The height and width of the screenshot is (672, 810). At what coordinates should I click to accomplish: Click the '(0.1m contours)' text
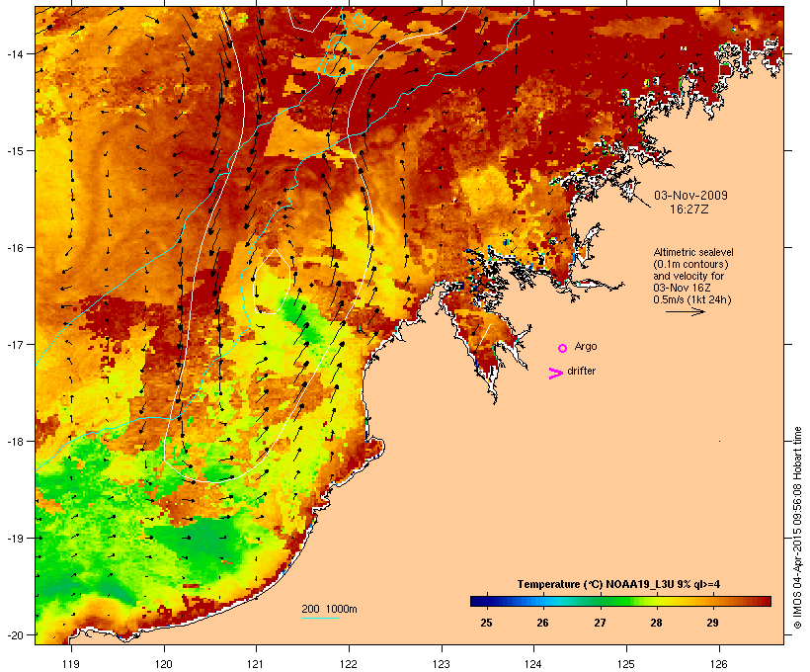(691, 264)
